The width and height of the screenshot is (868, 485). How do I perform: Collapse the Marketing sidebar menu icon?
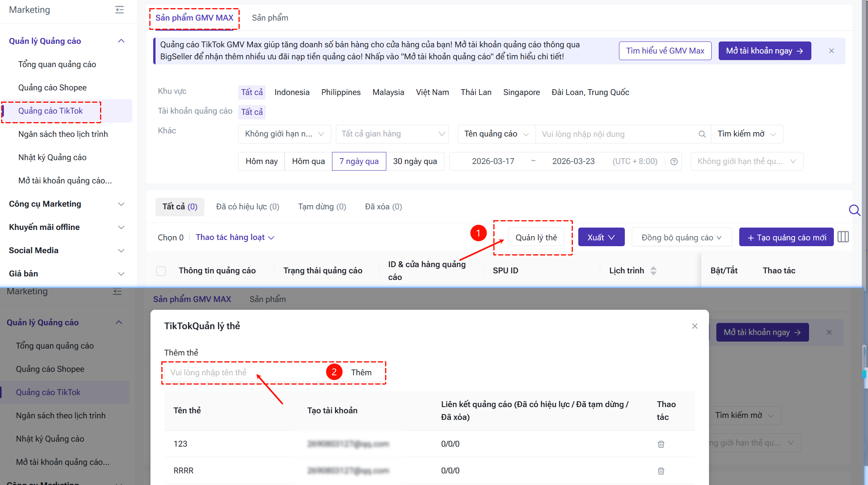coord(119,10)
